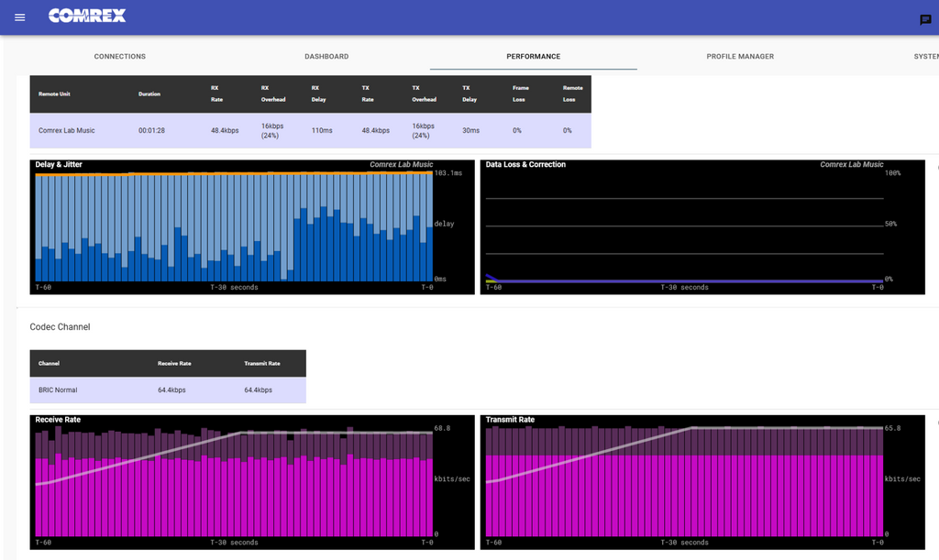Click the Frame Loss column header
The height and width of the screenshot is (560, 939).
click(520, 93)
